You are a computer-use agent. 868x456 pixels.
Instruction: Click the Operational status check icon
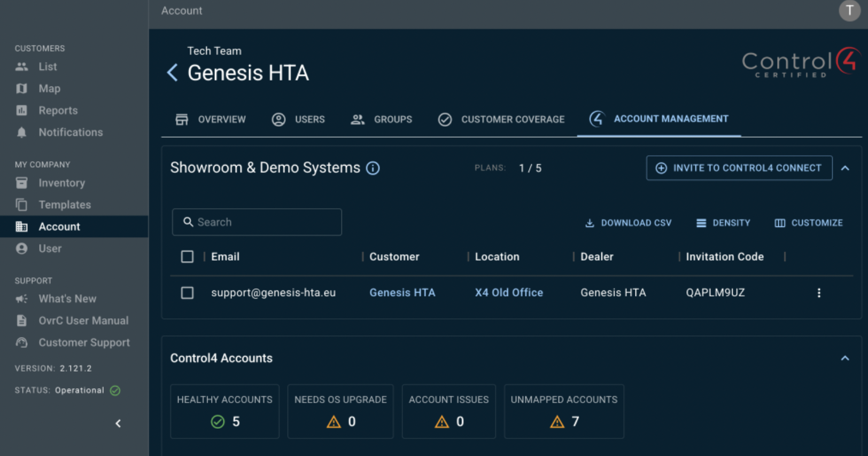[115, 390]
